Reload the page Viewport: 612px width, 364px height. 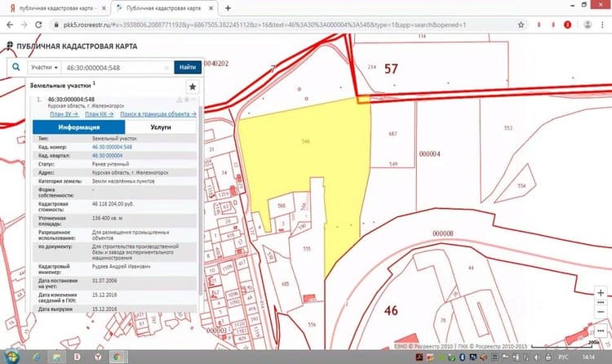pos(38,24)
